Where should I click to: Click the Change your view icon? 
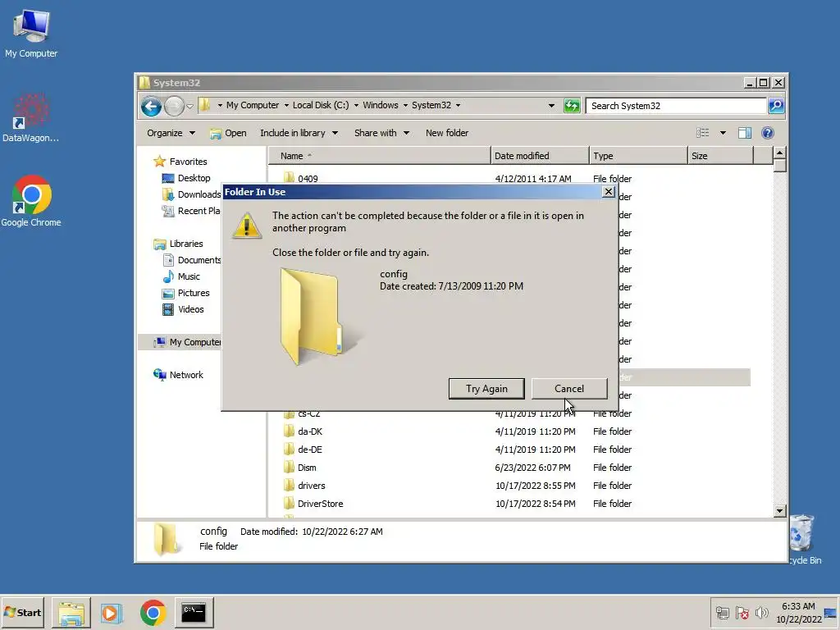[702, 133]
